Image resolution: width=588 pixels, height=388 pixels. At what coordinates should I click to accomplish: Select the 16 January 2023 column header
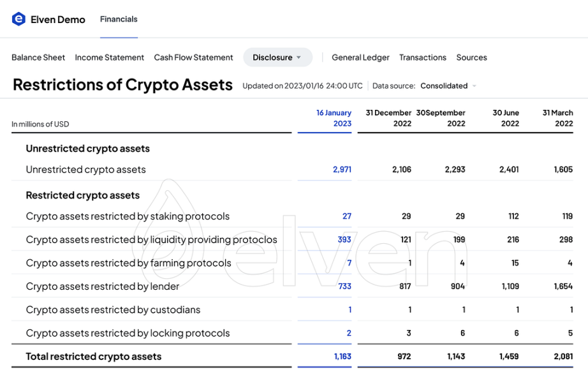click(334, 118)
